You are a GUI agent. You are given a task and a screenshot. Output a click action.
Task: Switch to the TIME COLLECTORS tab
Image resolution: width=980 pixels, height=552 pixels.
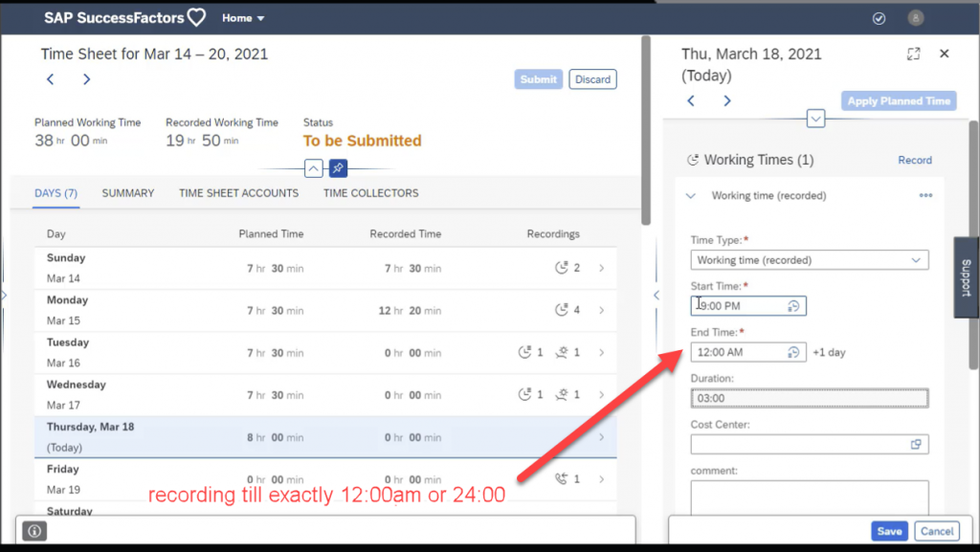[370, 193]
